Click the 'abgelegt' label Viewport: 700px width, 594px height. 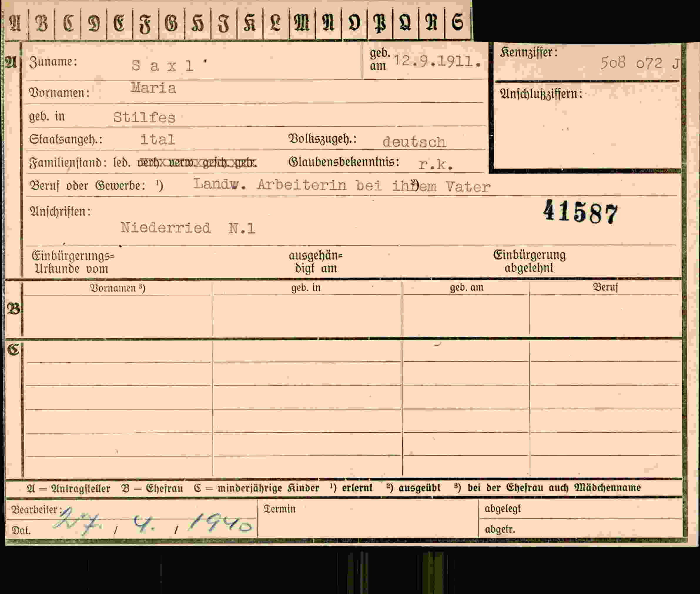point(503,509)
